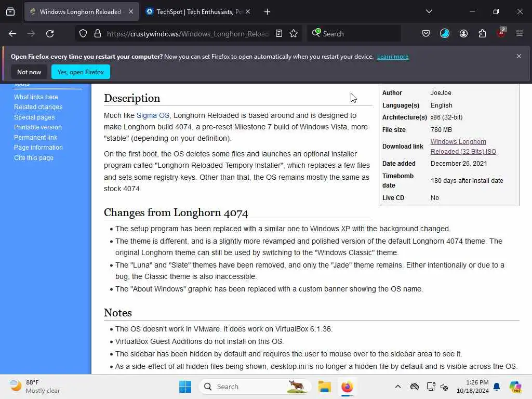The height and width of the screenshot is (399, 532).
Task: Select the 780 MB file size value
Action: (x=441, y=130)
